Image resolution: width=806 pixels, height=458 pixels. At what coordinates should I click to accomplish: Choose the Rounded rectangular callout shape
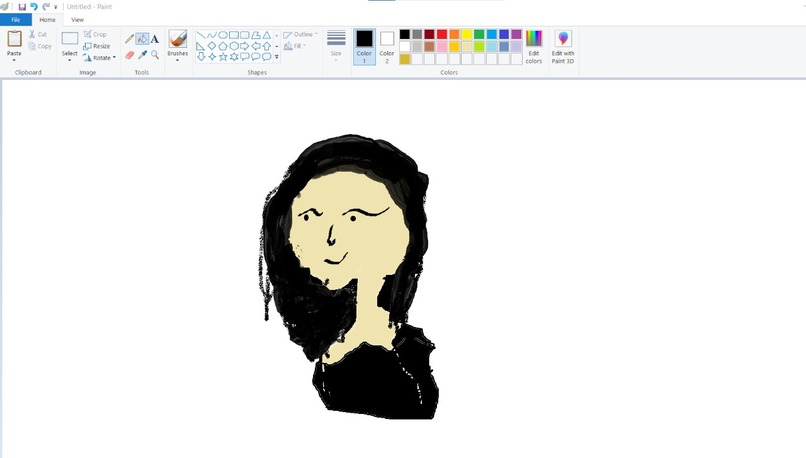click(x=245, y=57)
